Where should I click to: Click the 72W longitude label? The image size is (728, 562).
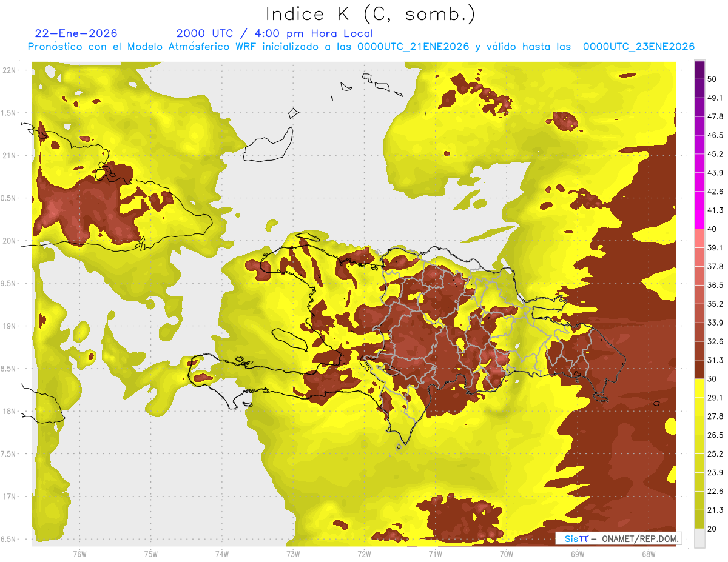click(365, 554)
